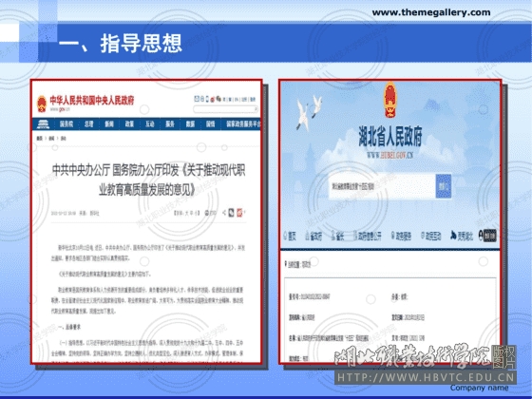Open the 政策 navigation item
The height and width of the screenshot is (399, 532).
click(x=129, y=124)
